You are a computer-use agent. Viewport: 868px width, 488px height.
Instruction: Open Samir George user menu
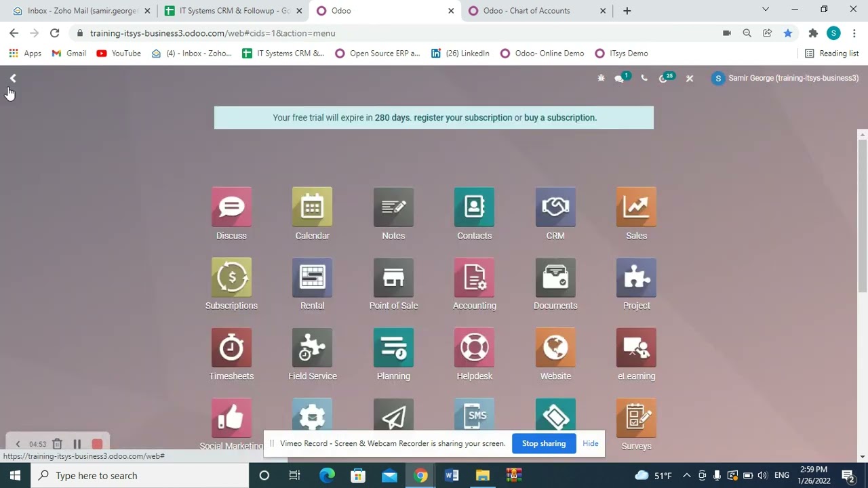(x=785, y=79)
